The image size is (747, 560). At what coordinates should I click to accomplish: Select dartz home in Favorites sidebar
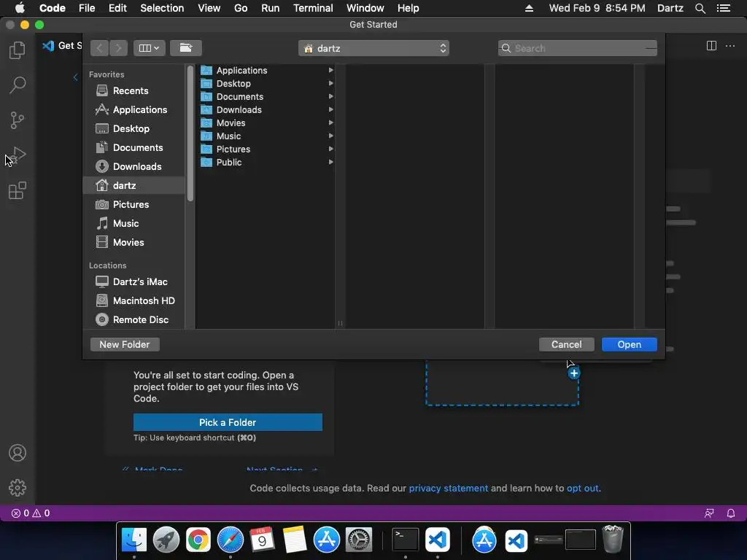(x=134, y=185)
